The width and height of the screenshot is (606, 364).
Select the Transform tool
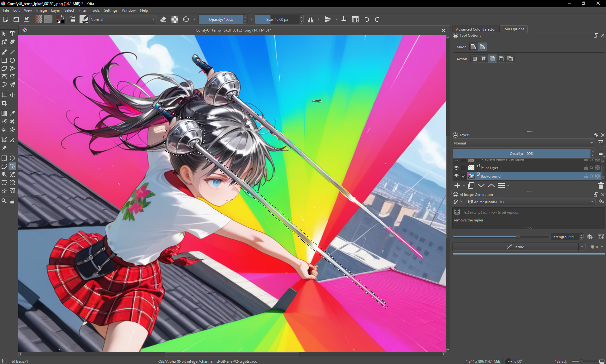(x=4, y=95)
